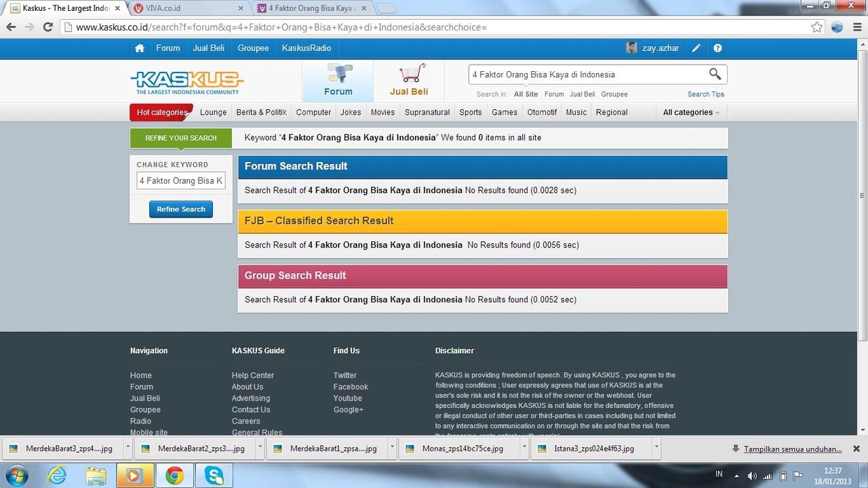The width and height of the screenshot is (868, 488).
Task: Switch to the VIVA.co.id tab
Action: tap(189, 8)
